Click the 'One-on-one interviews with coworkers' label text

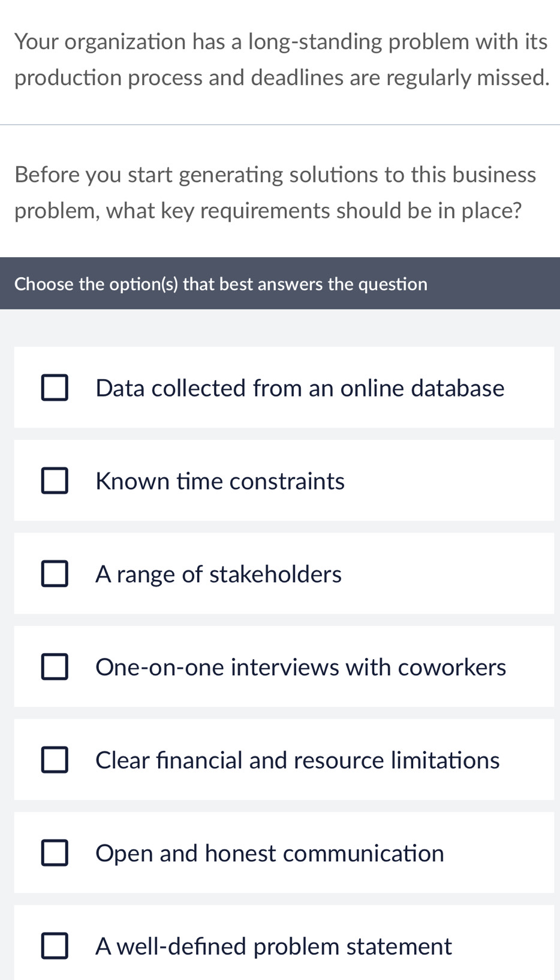pos(300,667)
